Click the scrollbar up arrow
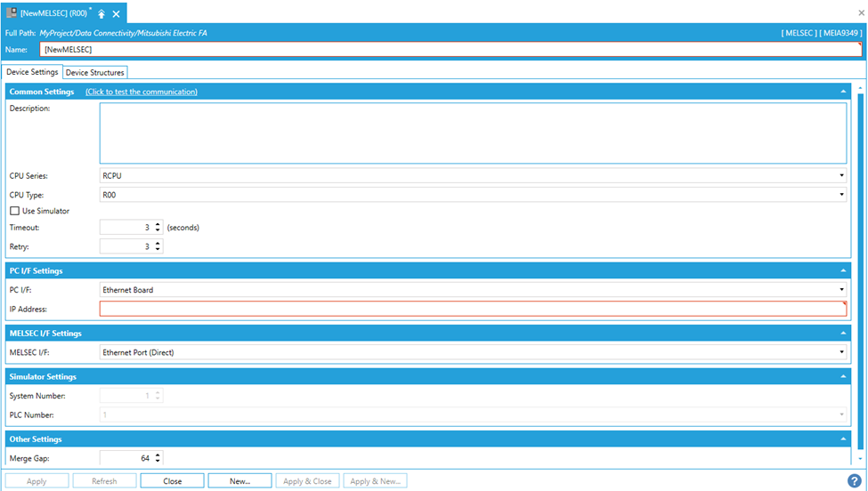 (x=861, y=88)
